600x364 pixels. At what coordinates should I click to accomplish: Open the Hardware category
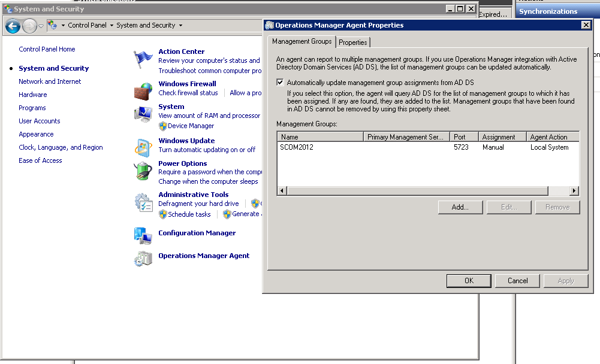point(33,95)
